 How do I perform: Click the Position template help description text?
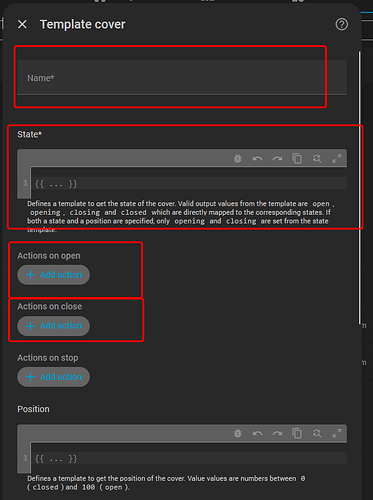click(166, 483)
